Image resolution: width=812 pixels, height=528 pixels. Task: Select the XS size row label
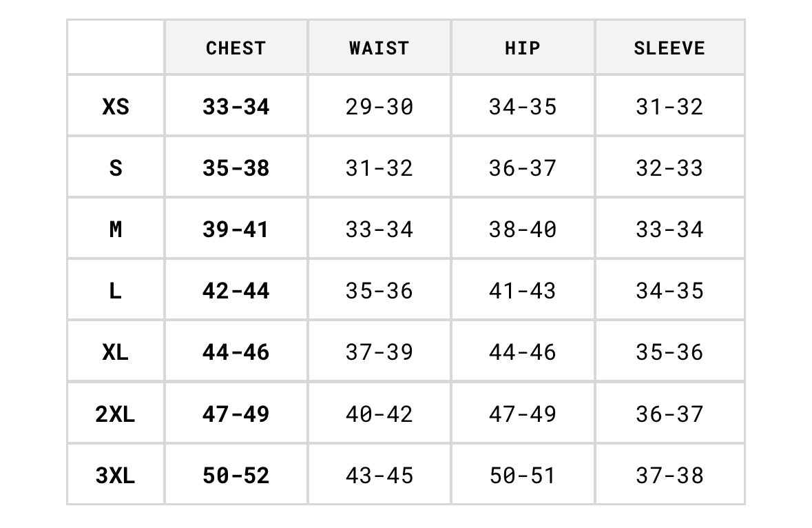pyautogui.click(x=116, y=107)
